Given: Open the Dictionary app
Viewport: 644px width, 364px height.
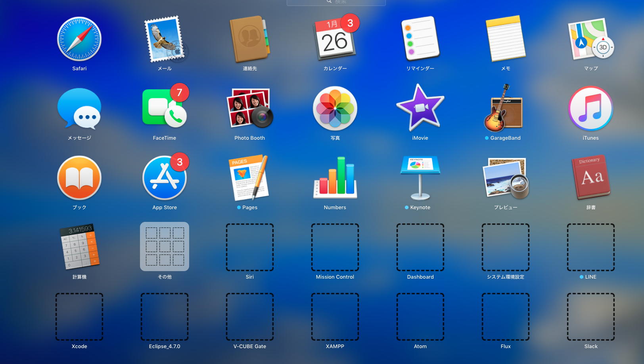Looking at the screenshot, I should [591, 178].
